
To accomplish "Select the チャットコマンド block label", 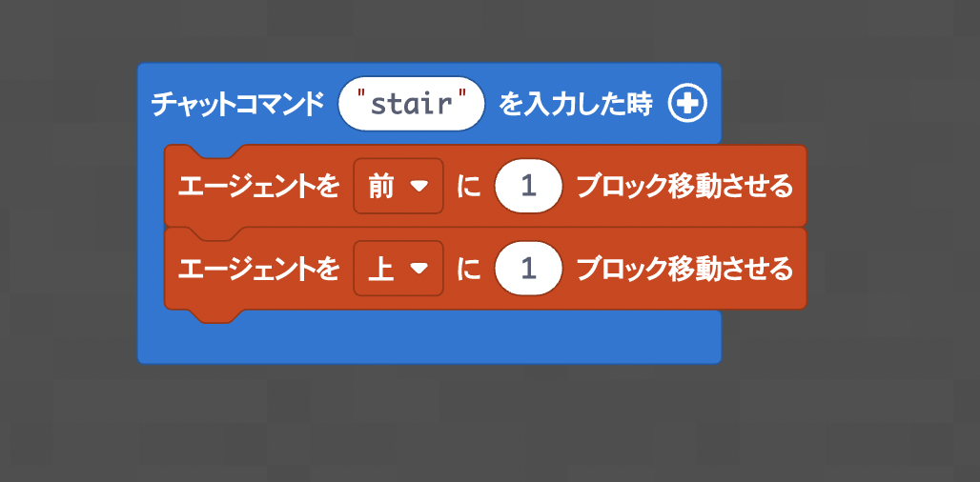I will (237, 104).
